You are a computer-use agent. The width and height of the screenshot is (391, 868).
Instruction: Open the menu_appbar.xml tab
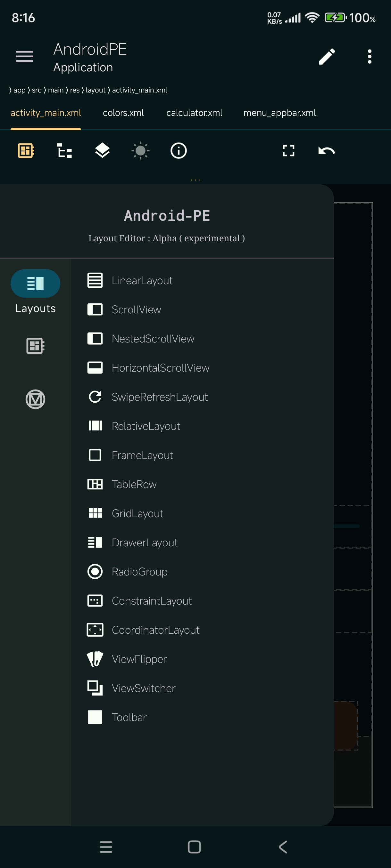[x=279, y=113]
